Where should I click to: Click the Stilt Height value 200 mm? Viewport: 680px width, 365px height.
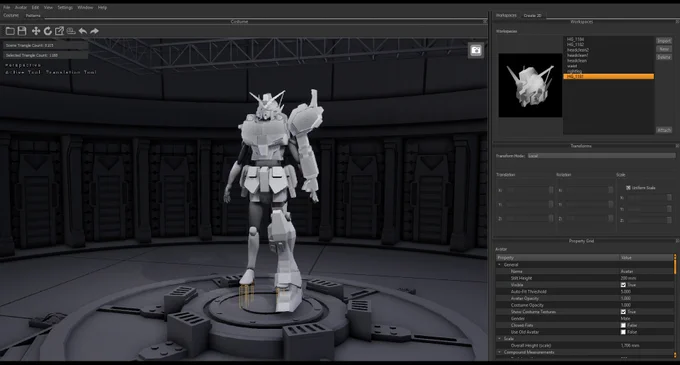[628, 278]
